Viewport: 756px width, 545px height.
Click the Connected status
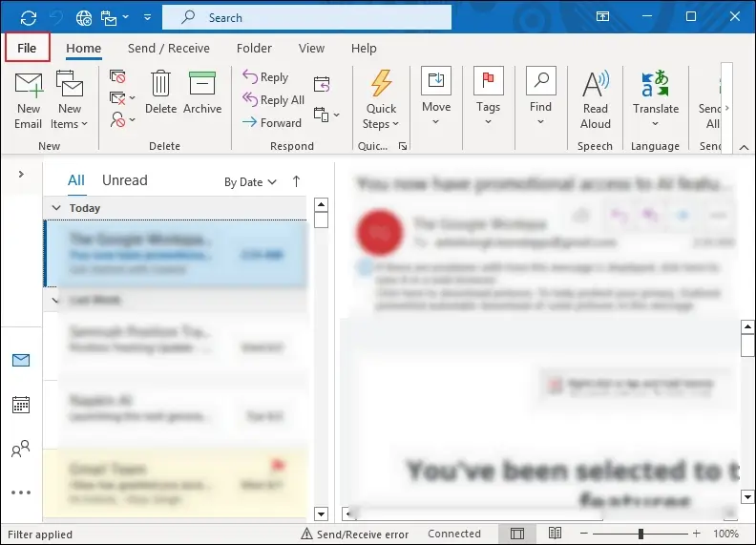click(x=454, y=534)
